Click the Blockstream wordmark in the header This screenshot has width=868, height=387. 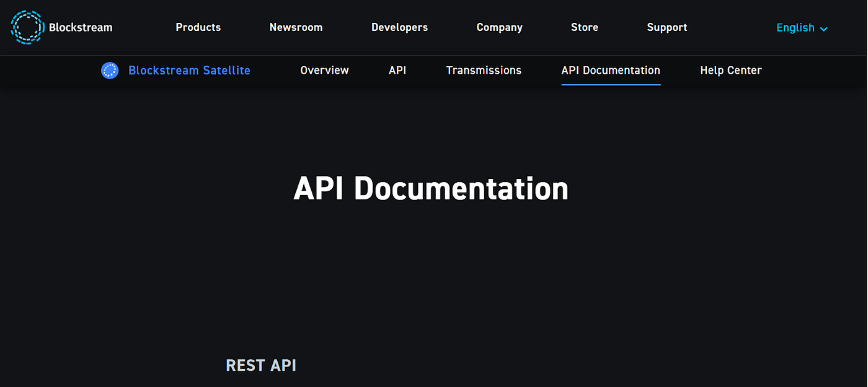pyautogui.click(x=81, y=27)
